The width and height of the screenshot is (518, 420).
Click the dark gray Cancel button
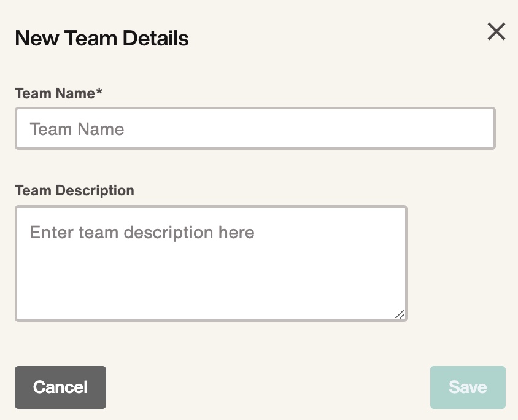click(x=61, y=387)
